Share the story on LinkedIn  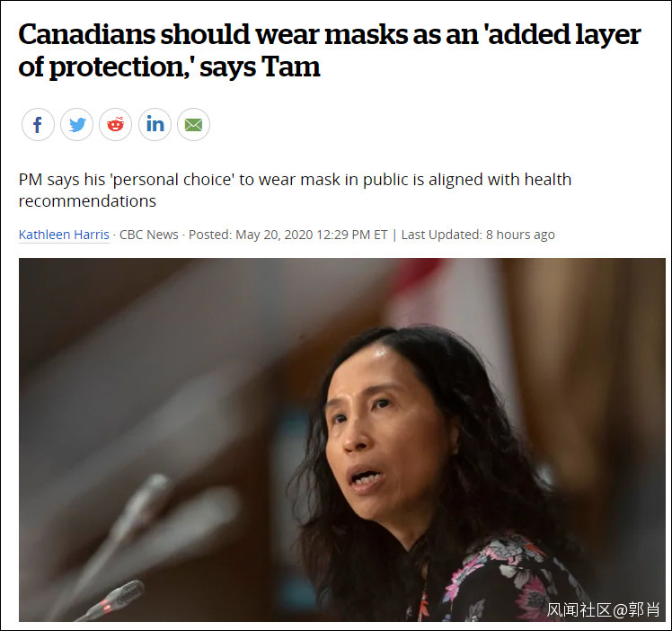155,125
